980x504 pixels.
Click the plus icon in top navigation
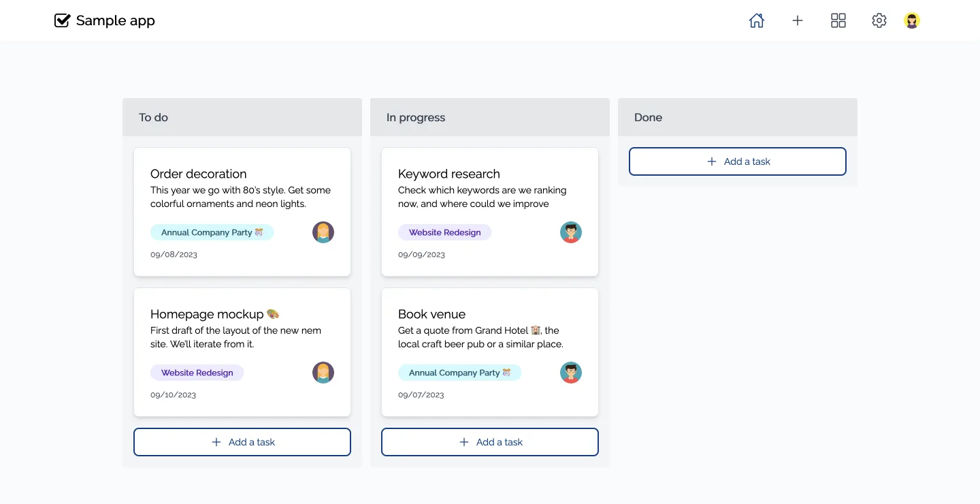(798, 21)
